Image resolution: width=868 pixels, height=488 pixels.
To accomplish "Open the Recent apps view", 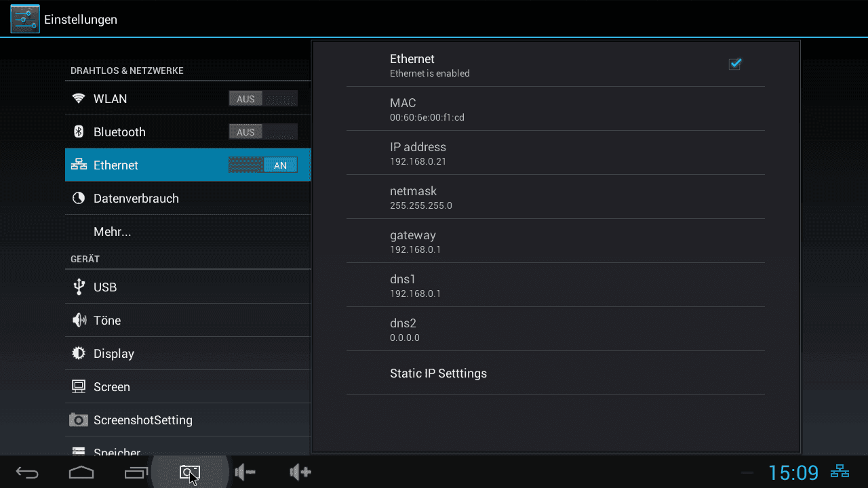I will [136, 472].
